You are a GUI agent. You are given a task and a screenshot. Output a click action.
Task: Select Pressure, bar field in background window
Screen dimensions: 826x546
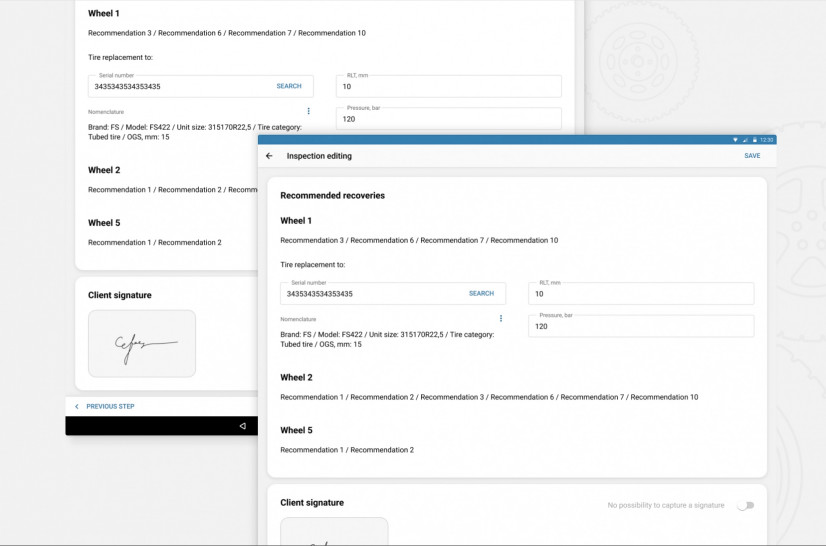pyautogui.click(x=448, y=119)
